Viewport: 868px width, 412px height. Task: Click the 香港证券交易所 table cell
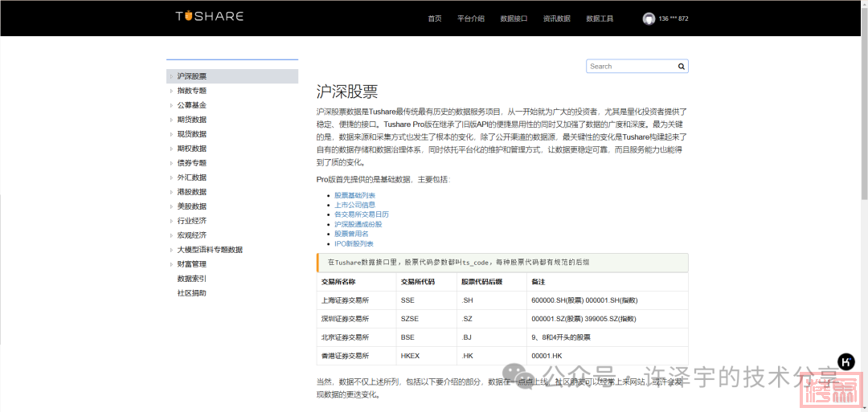(x=356, y=356)
